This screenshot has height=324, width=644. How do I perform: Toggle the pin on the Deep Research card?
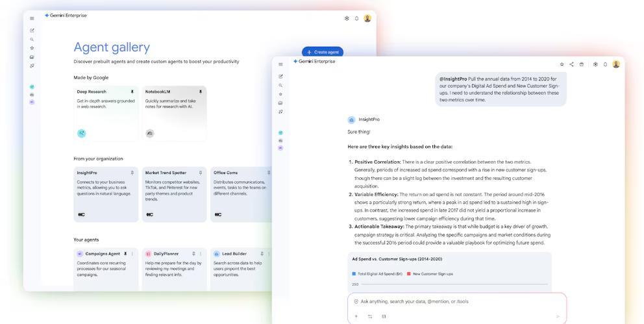[x=132, y=92]
